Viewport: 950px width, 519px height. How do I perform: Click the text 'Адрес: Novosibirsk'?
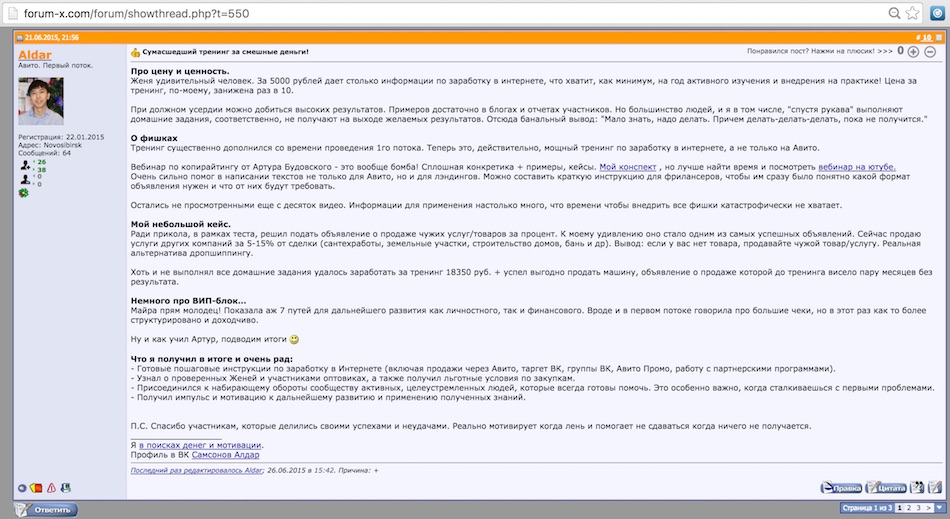click(x=50, y=145)
